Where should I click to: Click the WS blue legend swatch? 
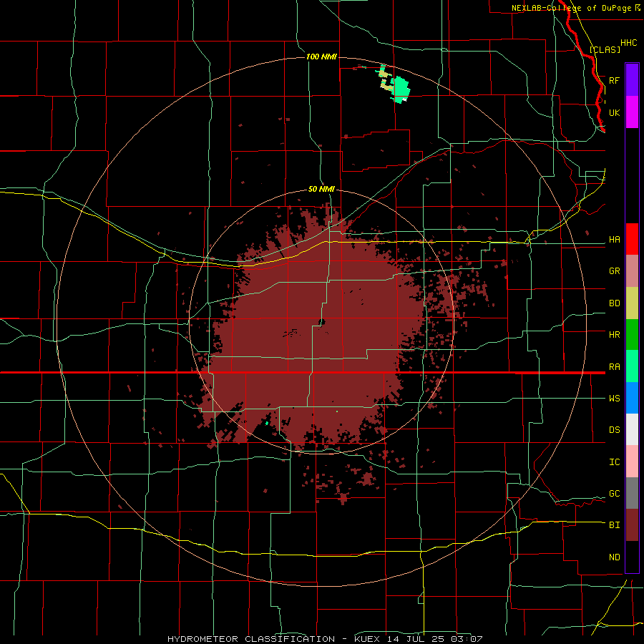(632, 398)
